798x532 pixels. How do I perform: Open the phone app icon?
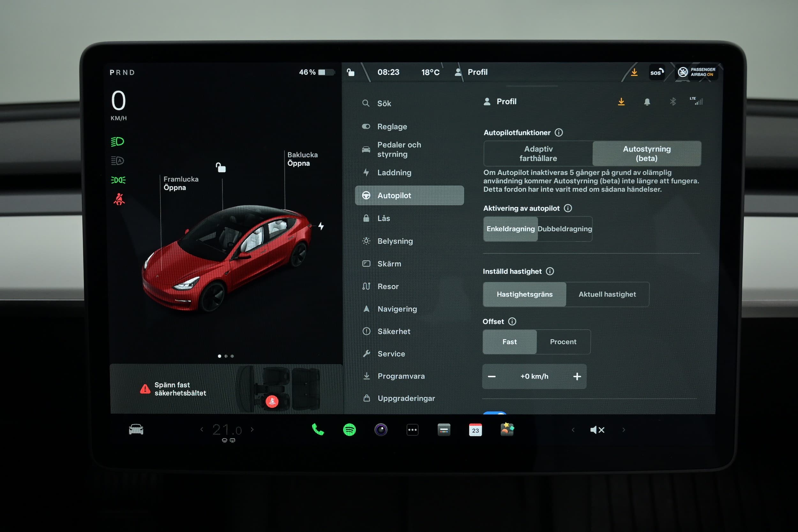pos(318,430)
